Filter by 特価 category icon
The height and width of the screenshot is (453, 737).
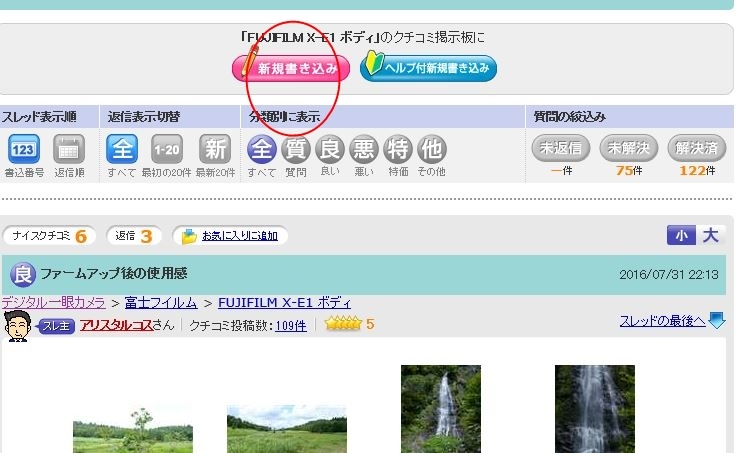pos(398,149)
